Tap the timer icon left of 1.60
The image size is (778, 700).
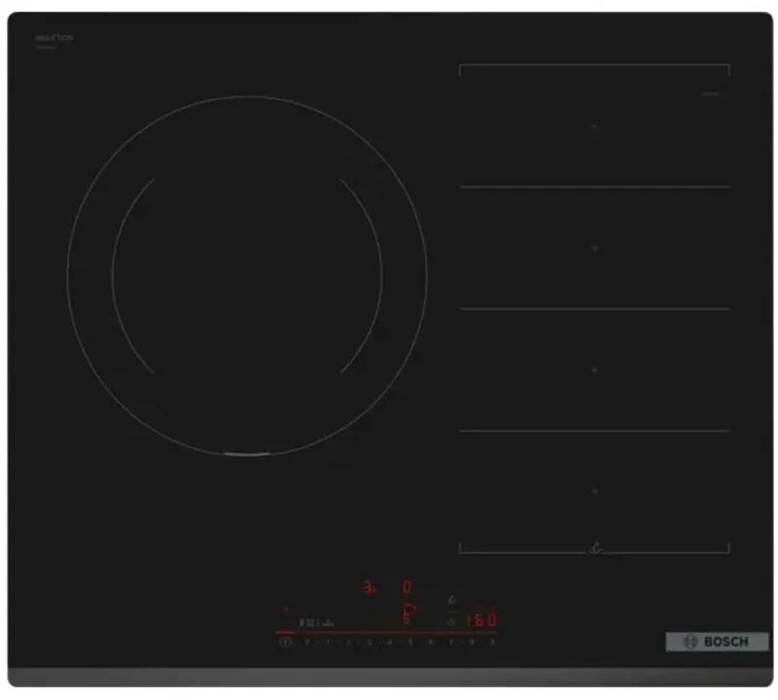point(450,620)
